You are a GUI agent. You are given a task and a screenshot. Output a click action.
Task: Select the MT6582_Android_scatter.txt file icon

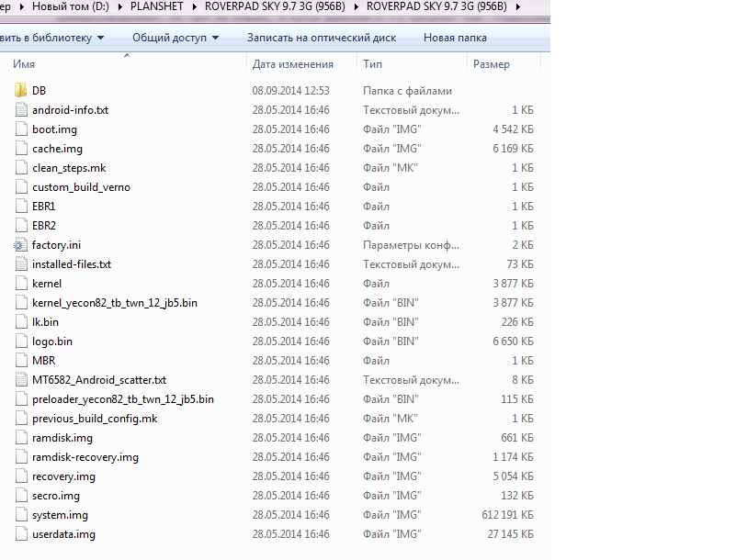[22, 380]
